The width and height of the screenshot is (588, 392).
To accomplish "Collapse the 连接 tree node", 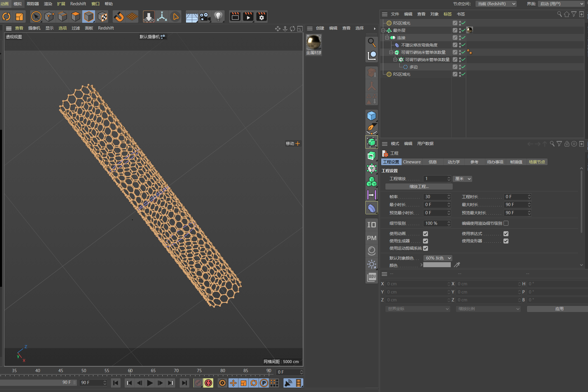I will point(387,38).
